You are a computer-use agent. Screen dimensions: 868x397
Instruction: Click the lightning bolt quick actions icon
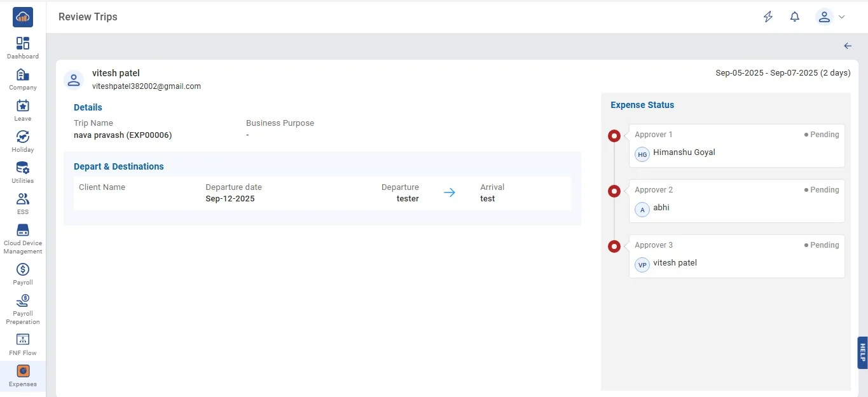click(768, 17)
